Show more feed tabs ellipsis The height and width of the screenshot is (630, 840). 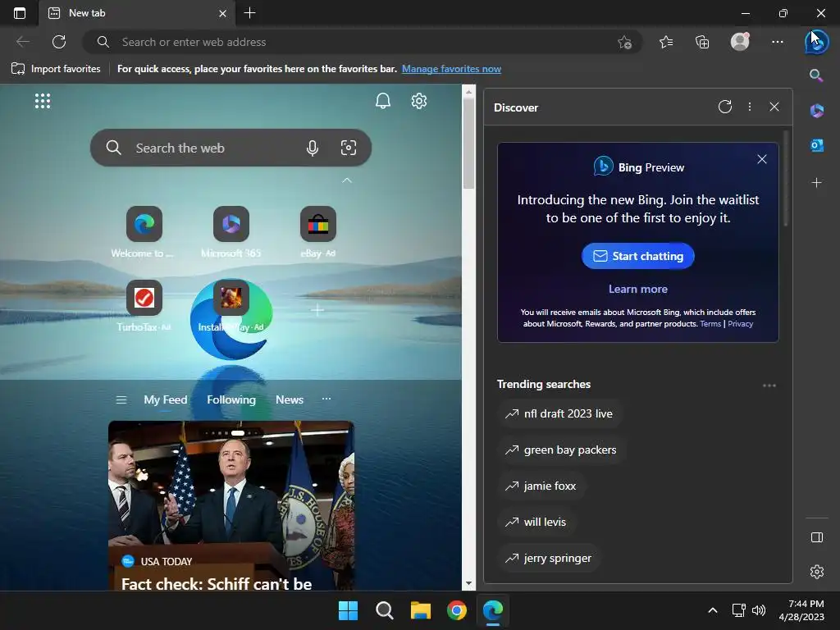tap(326, 399)
